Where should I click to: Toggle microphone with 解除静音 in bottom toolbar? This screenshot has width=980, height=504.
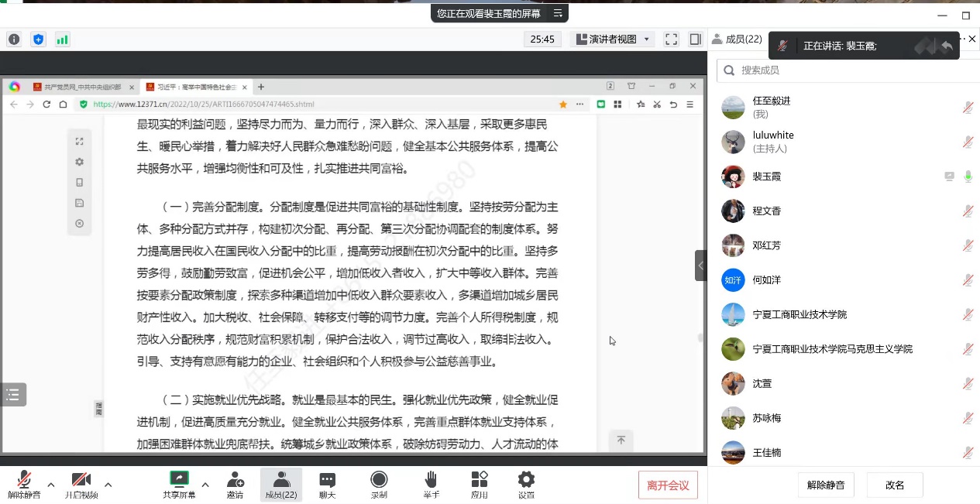(24, 485)
